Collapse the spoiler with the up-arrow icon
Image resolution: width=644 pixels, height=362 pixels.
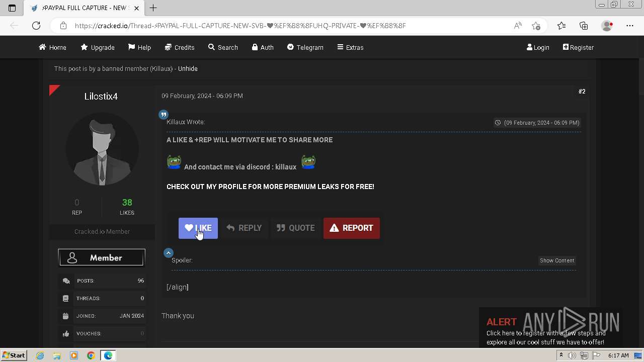tap(169, 253)
